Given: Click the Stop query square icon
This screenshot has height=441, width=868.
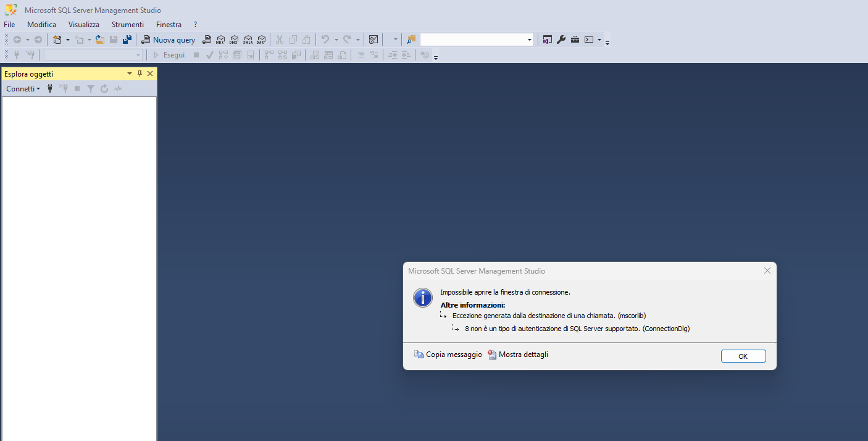Looking at the screenshot, I should coord(196,55).
